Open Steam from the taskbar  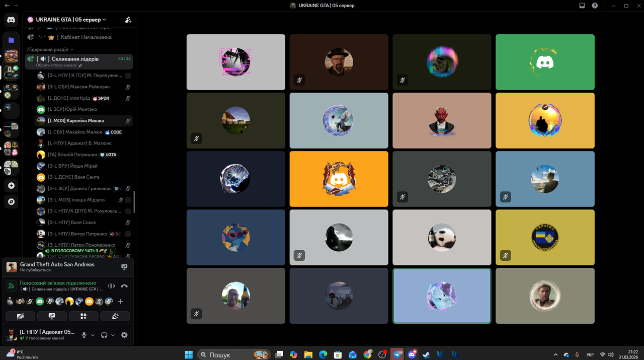pos(426,354)
